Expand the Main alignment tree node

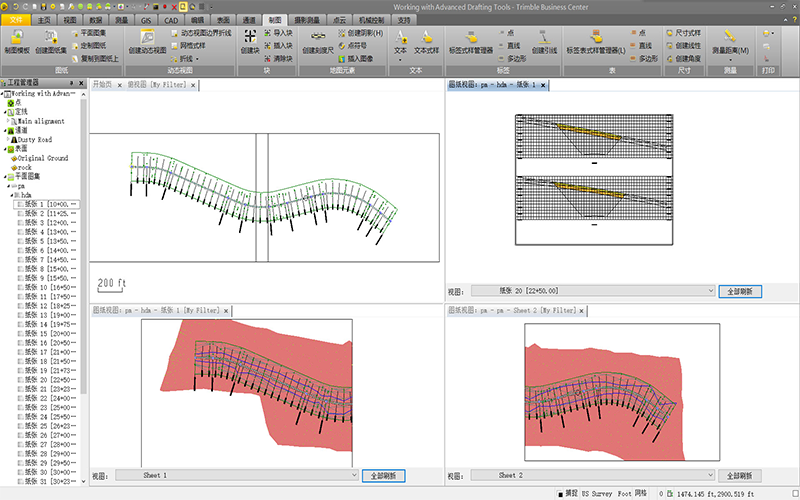click(8, 121)
